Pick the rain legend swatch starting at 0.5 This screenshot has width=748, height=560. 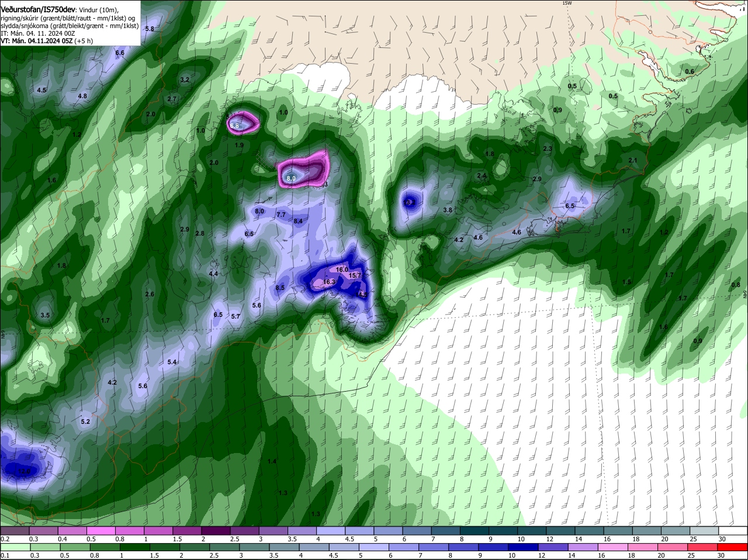click(75, 547)
